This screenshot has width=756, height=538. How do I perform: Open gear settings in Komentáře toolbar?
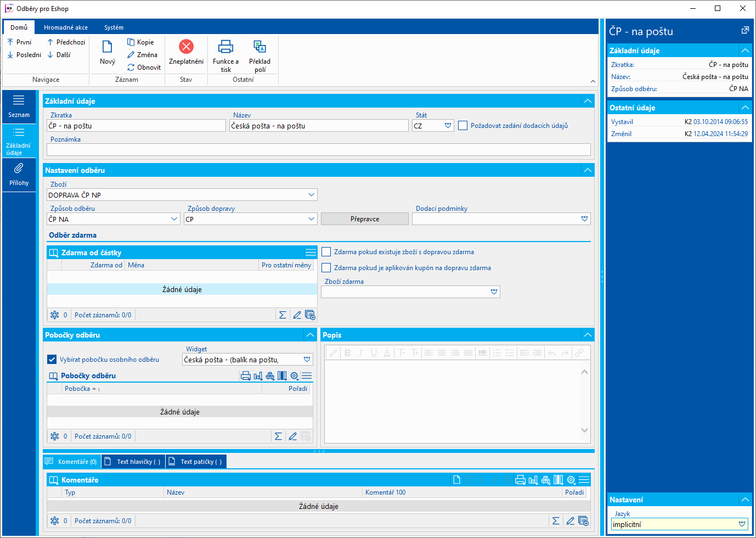(571, 480)
